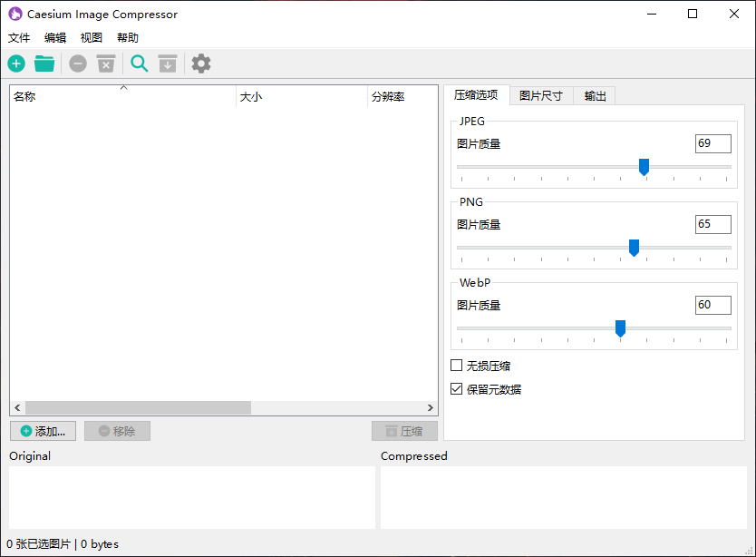Click the Caesium app logo in title bar
The image size is (756, 557).
(15, 14)
